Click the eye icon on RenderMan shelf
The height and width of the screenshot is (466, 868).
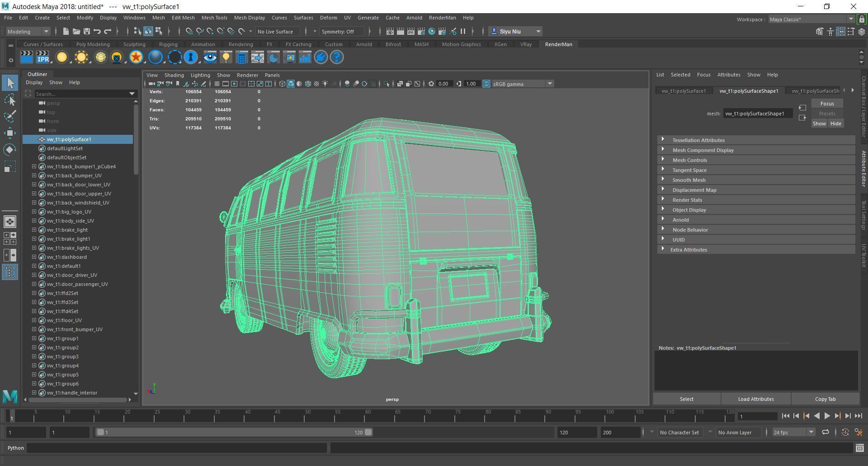[210, 57]
